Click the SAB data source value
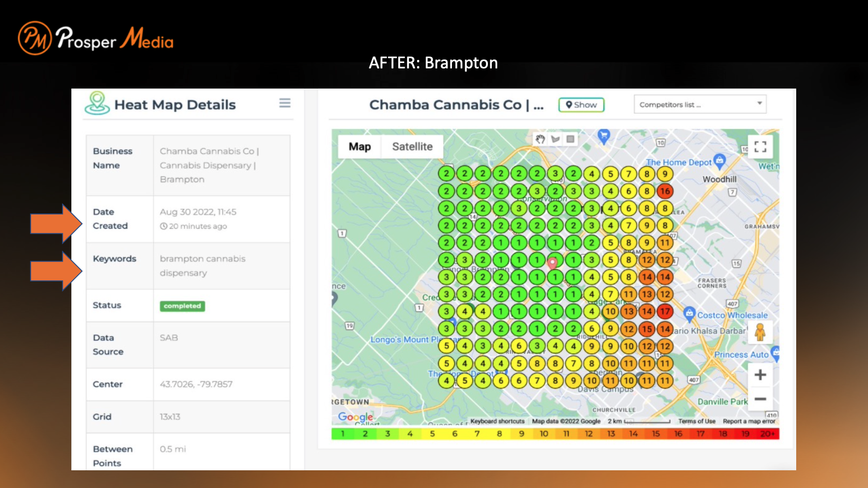 coord(169,338)
